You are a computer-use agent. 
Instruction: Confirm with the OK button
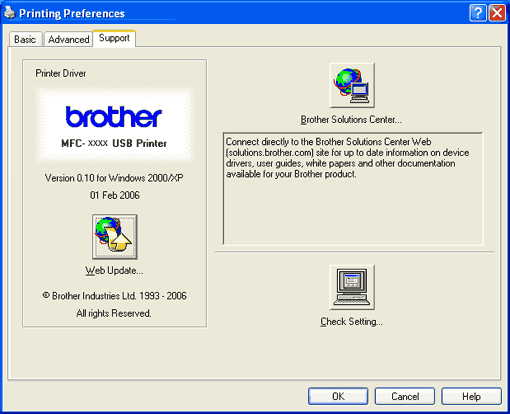(x=338, y=396)
